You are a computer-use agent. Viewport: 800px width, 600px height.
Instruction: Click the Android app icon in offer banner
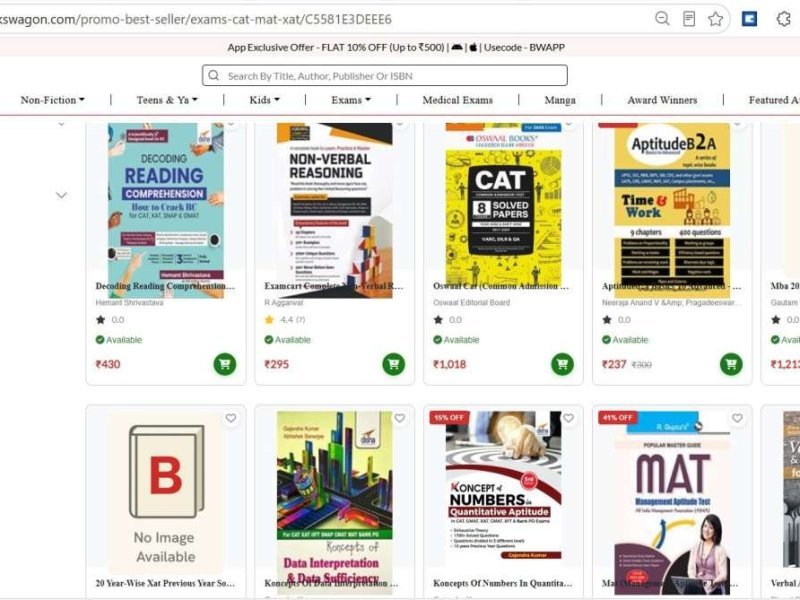pos(457,47)
